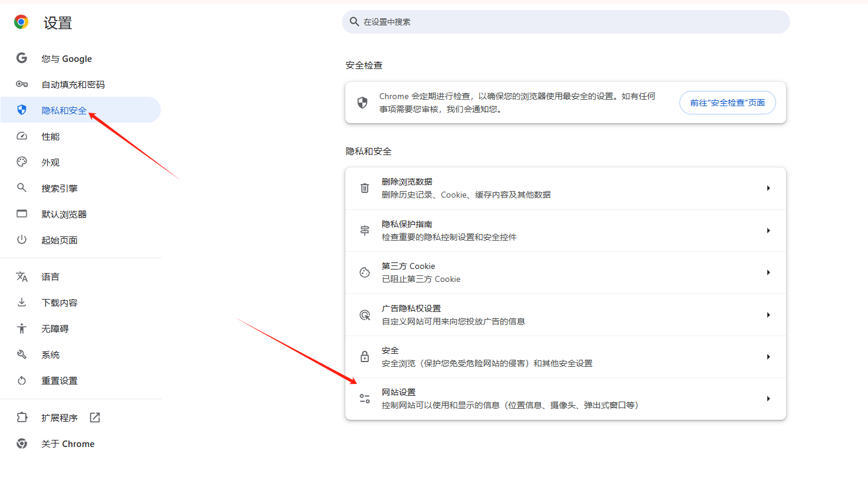Click the speedometer icon for 性能

[22, 136]
